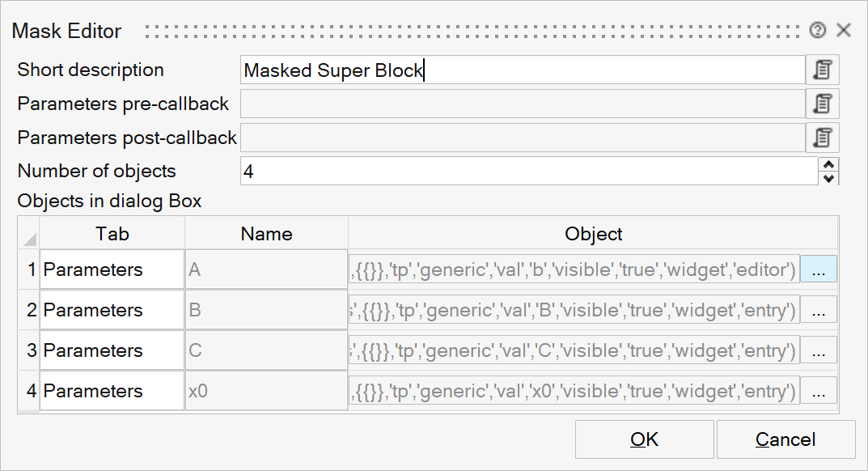The width and height of the screenshot is (868, 471).
Task: Click the Short description text field
Action: point(523,70)
